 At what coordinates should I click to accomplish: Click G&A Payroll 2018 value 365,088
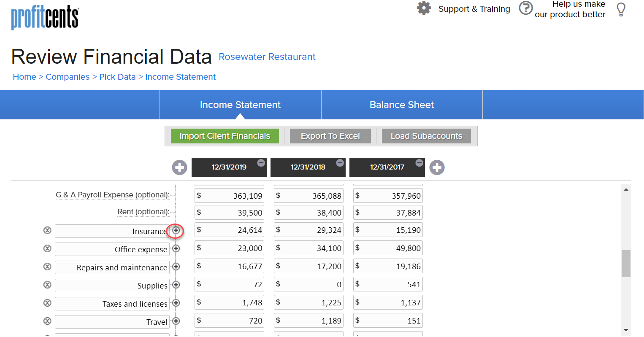[x=308, y=196]
